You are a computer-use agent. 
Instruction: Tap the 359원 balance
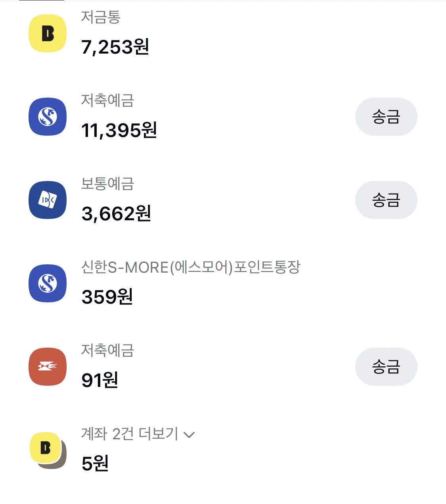[107, 297]
